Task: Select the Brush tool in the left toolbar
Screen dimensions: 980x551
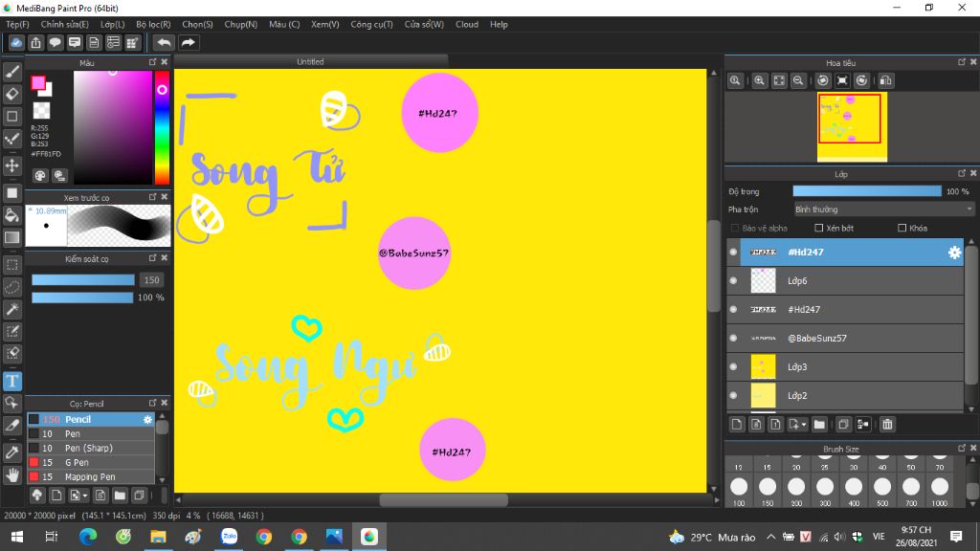Action: click(11, 72)
